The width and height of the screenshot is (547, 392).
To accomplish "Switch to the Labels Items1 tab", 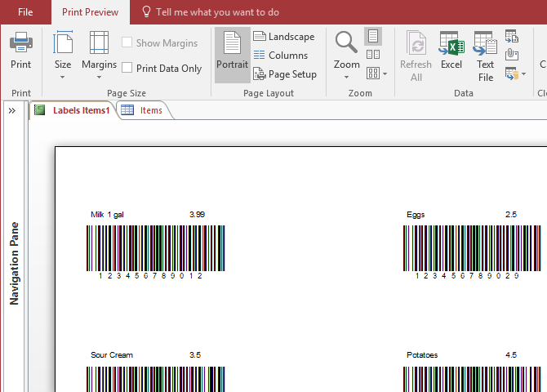I will [73, 110].
